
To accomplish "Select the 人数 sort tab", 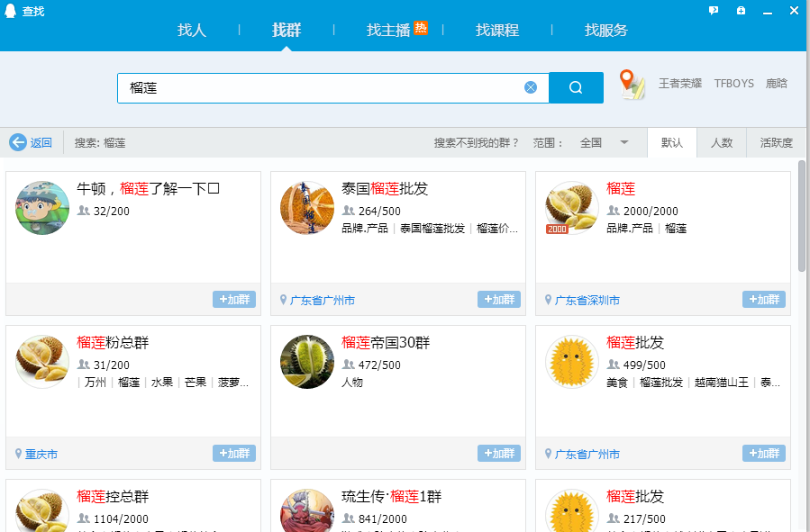I will coord(722,142).
